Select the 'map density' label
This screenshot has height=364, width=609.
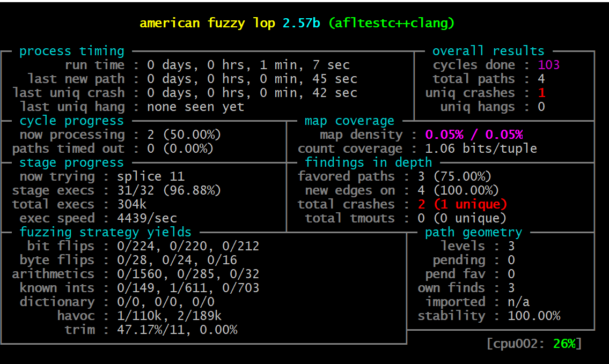click(361, 135)
